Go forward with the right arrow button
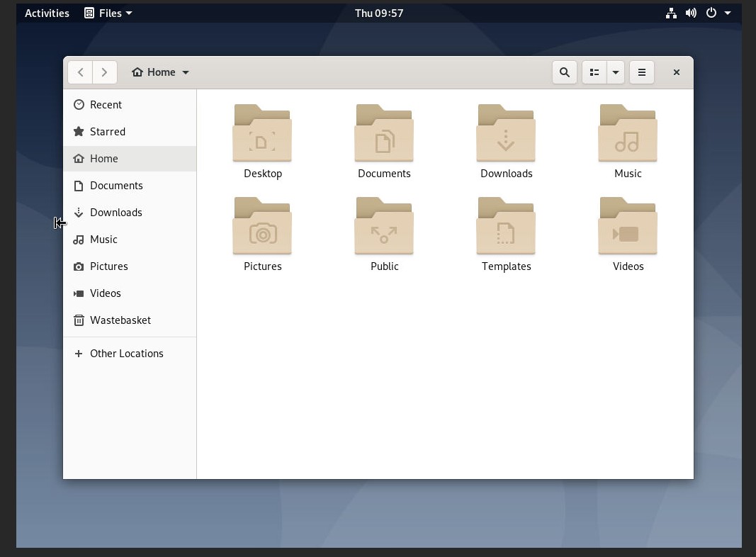The height and width of the screenshot is (557, 756). coord(105,72)
